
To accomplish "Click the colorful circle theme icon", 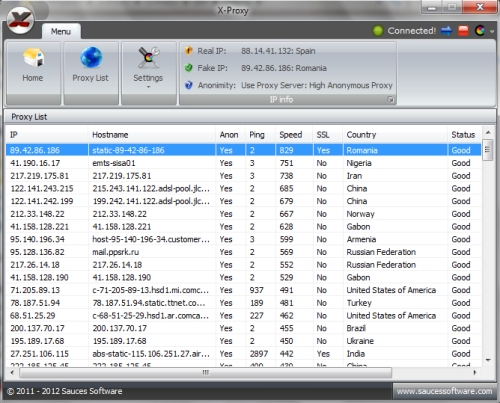I will click(480, 31).
